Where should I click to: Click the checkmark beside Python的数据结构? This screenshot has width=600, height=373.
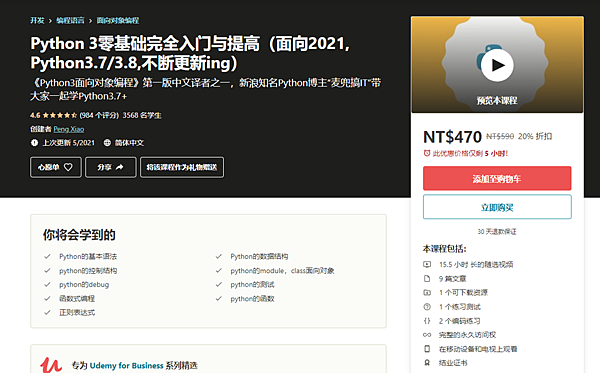[x=218, y=256]
